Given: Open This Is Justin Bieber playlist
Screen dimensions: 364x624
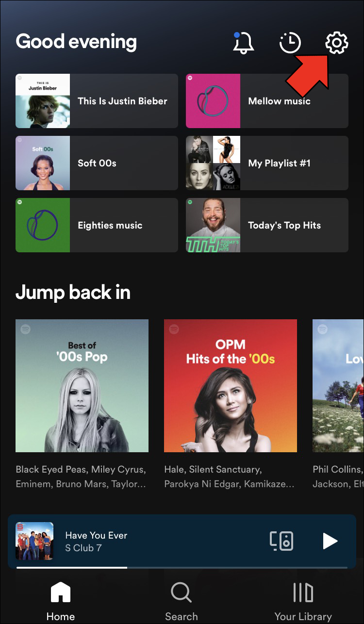Looking at the screenshot, I should tap(97, 101).
